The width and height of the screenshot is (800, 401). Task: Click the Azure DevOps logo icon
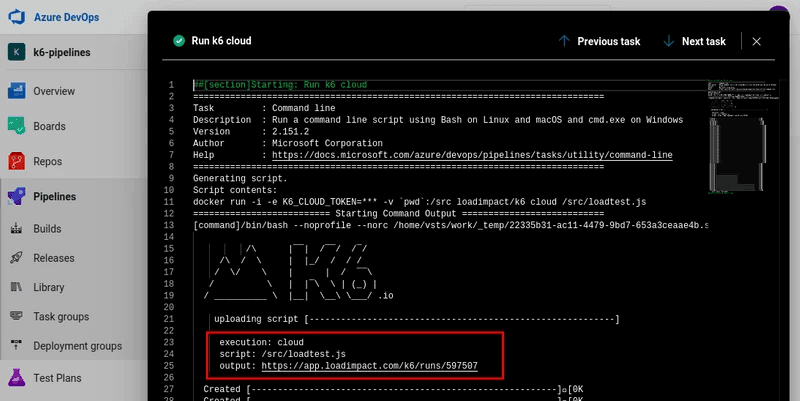click(17, 17)
